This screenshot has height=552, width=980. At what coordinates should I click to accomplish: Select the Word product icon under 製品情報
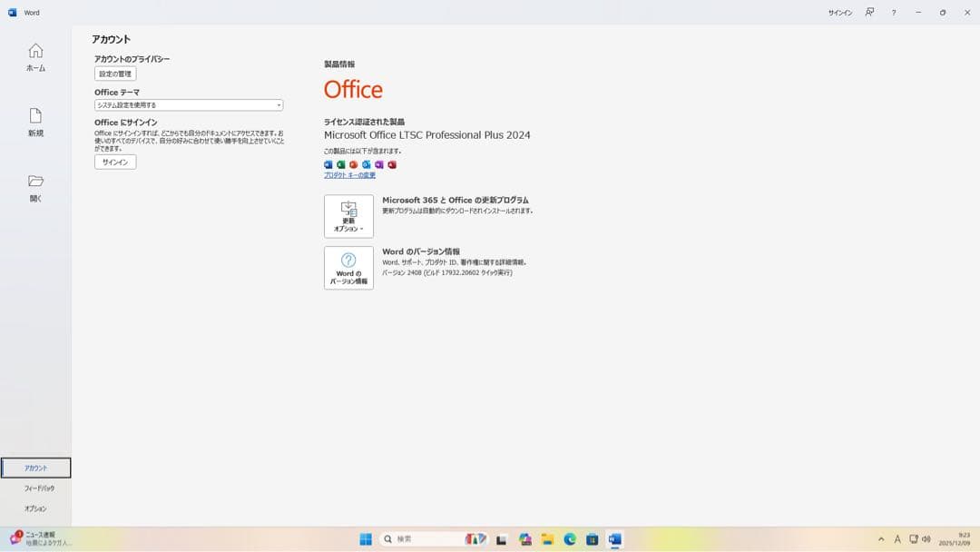pos(328,164)
